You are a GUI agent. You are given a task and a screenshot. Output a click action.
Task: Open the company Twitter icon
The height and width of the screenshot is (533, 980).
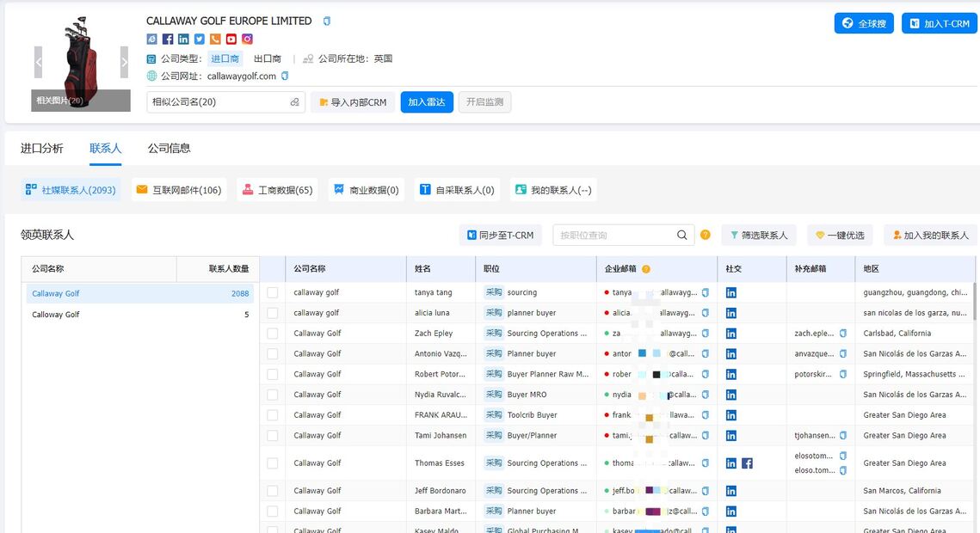[200, 39]
